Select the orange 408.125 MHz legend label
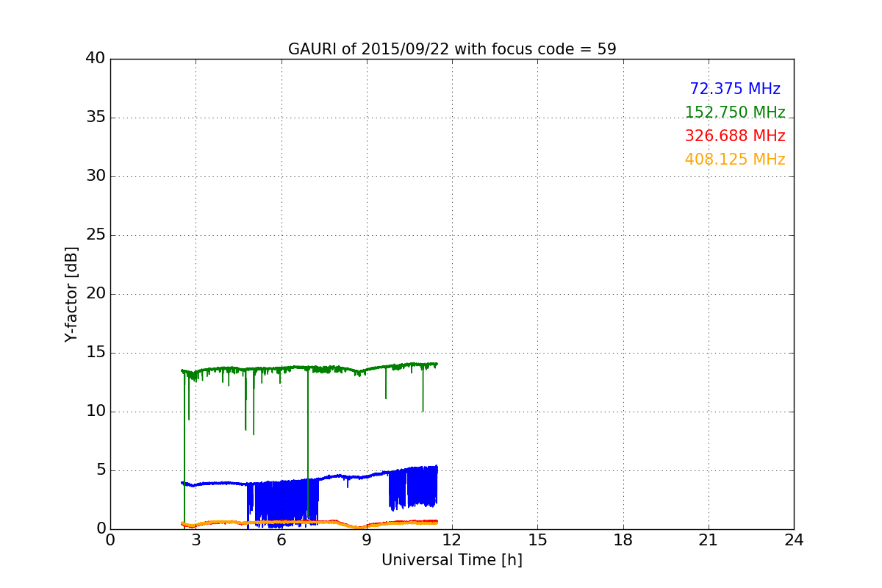Image resolution: width=882 pixels, height=588 pixels. click(x=735, y=159)
